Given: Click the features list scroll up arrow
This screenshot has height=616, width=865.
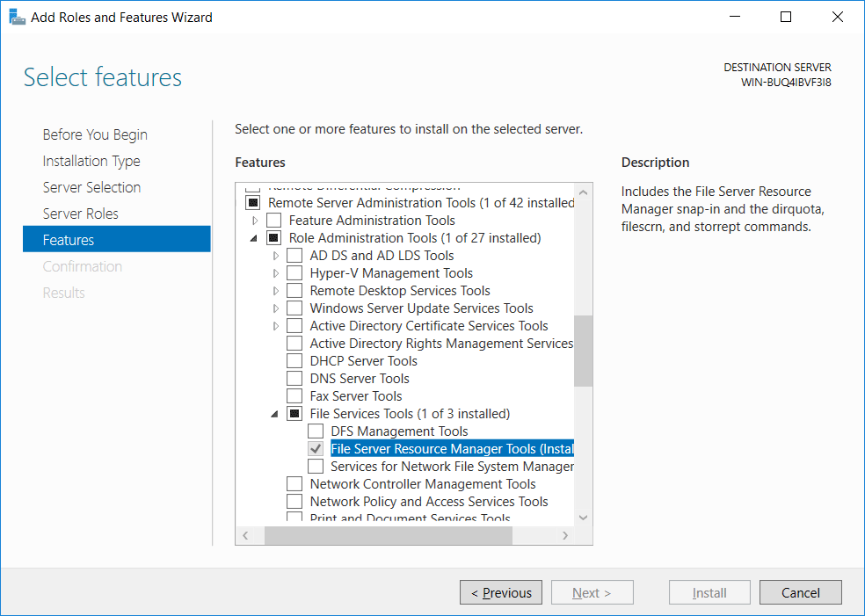Looking at the screenshot, I should 583,193.
